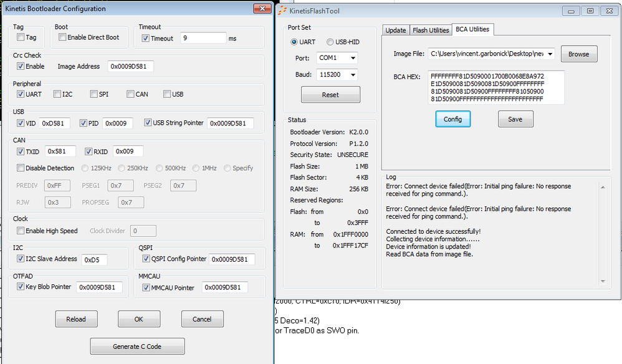The height and width of the screenshot is (364, 622).
Task: Select the USB-HID port radio button
Action: [330, 42]
